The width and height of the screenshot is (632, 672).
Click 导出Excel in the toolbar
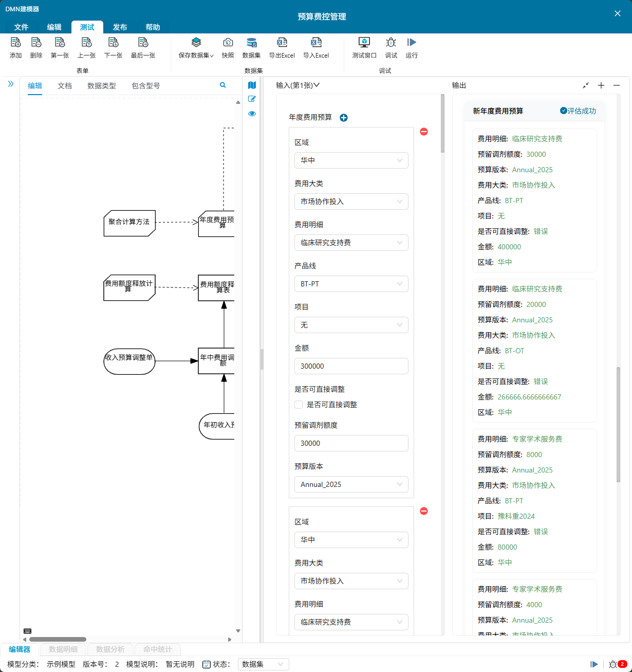[x=282, y=43]
